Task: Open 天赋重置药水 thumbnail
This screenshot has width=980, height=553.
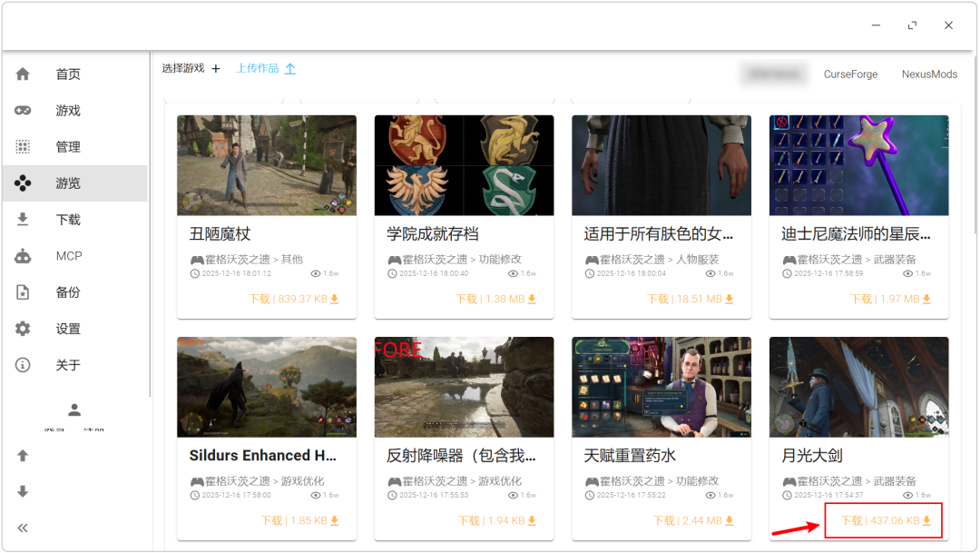Action: (x=661, y=387)
